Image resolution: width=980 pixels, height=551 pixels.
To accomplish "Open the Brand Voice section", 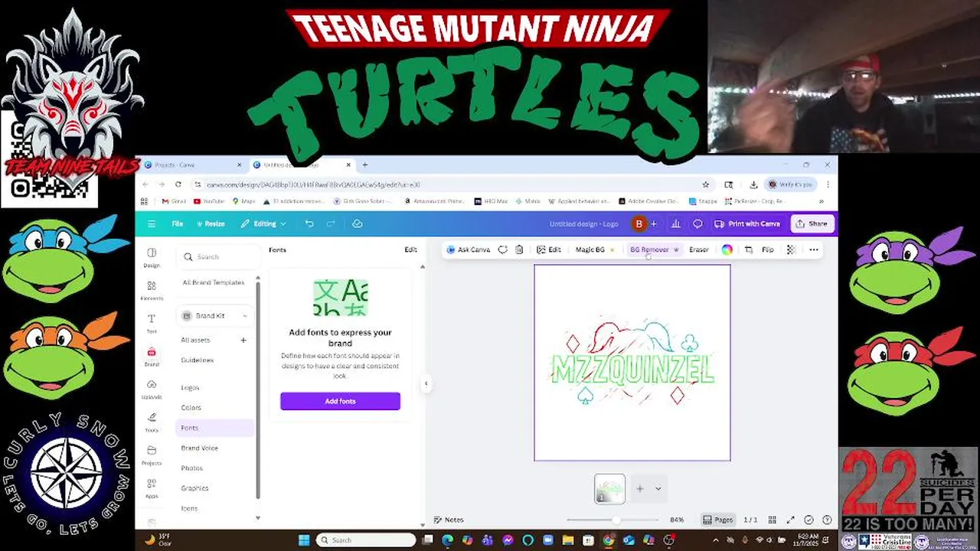I will 199,448.
